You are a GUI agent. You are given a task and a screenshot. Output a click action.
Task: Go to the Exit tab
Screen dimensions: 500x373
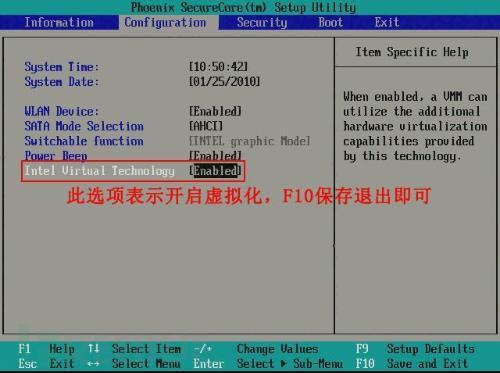pos(387,23)
